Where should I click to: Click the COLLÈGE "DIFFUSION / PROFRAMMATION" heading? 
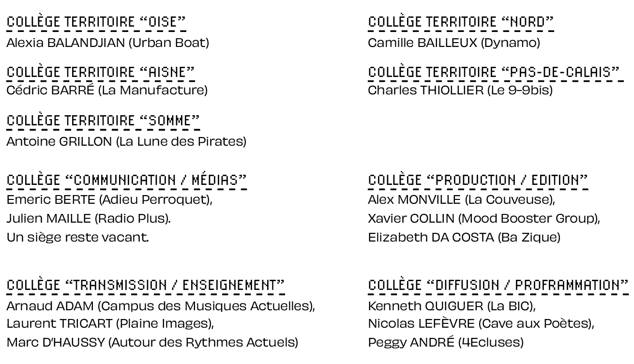(x=498, y=285)
